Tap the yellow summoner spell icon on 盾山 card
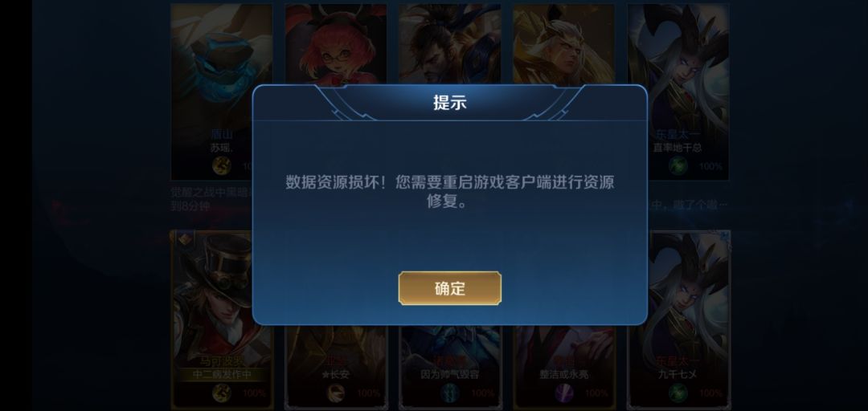This screenshot has height=411, width=868. [x=222, y=165]
